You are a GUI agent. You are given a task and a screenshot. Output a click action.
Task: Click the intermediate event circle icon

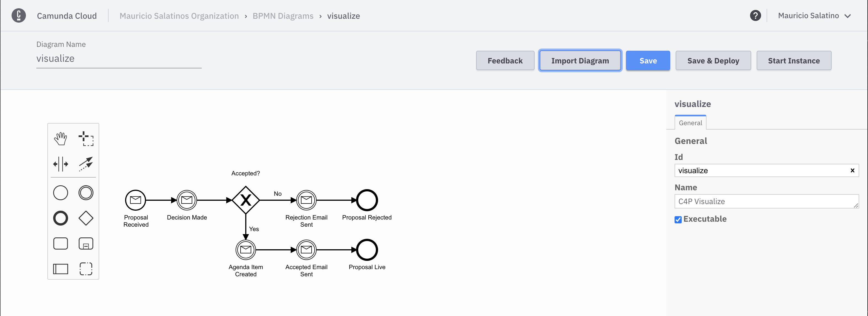(x=85, y=193)
